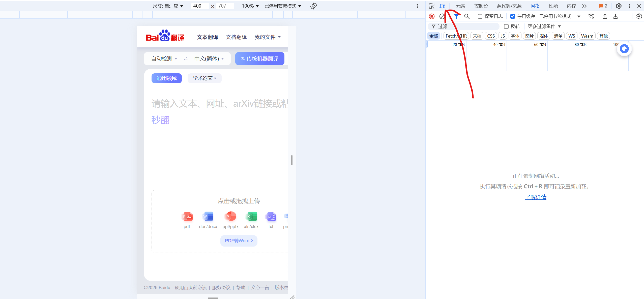This screenshot has height=299, width=644.
Task: Select the Fetch/XHR filter type
Action: (x=456, y=36)
